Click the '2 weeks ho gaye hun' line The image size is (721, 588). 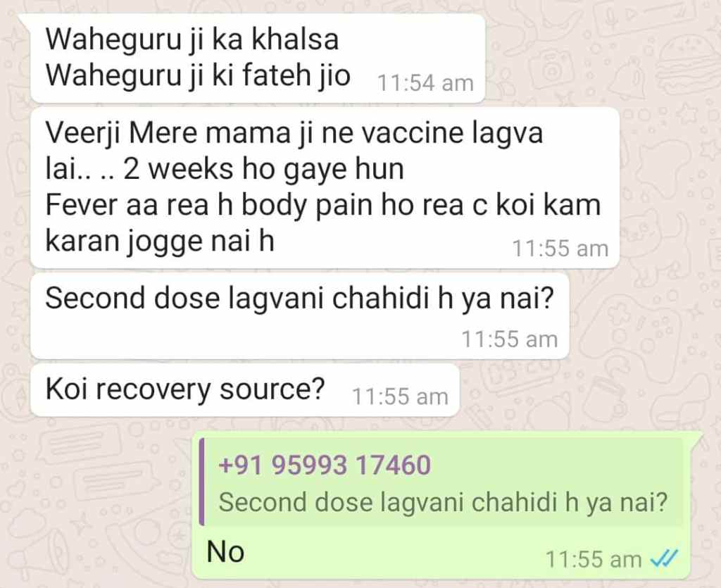[x=263, y=168]
